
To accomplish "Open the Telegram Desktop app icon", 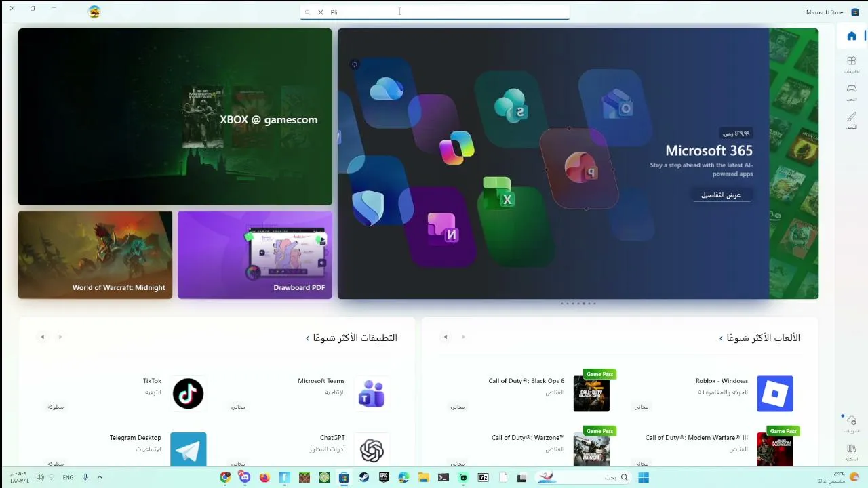I will [x=188, y=449].
